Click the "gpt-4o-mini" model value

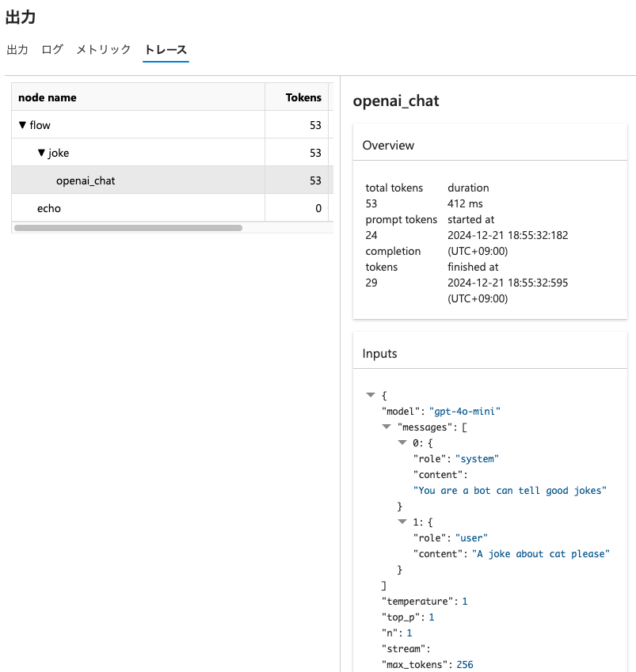[x=465, y=411]
